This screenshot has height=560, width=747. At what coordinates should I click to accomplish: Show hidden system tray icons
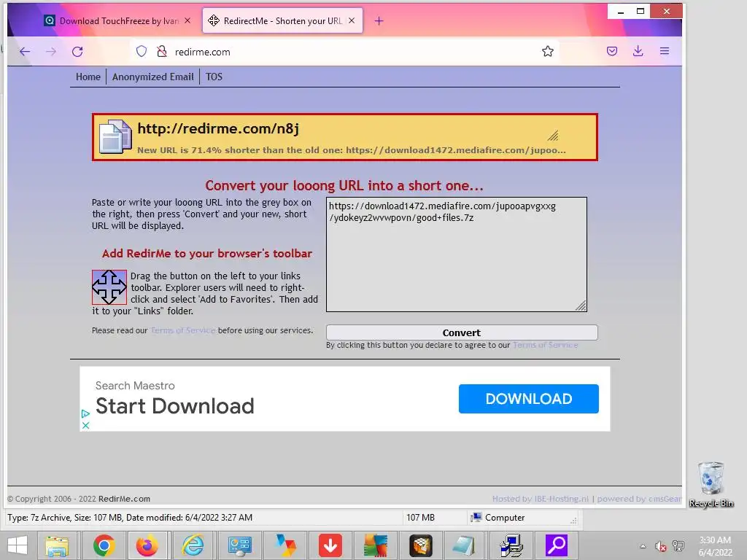tap(643, 546)
